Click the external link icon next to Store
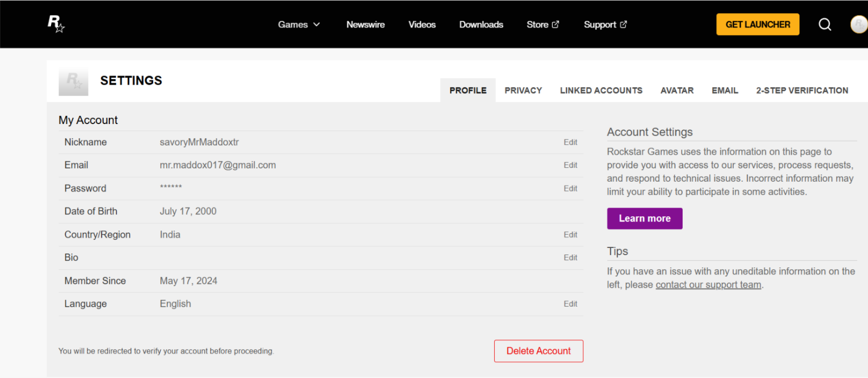Image resolution: width=868 pixels, height=378 pixels. [x=555, y=24]
